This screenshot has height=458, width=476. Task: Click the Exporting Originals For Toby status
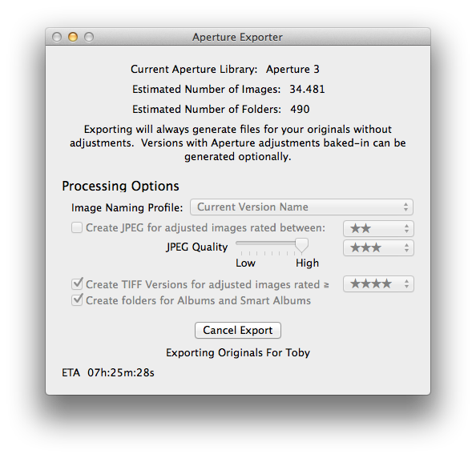point(238,353)
